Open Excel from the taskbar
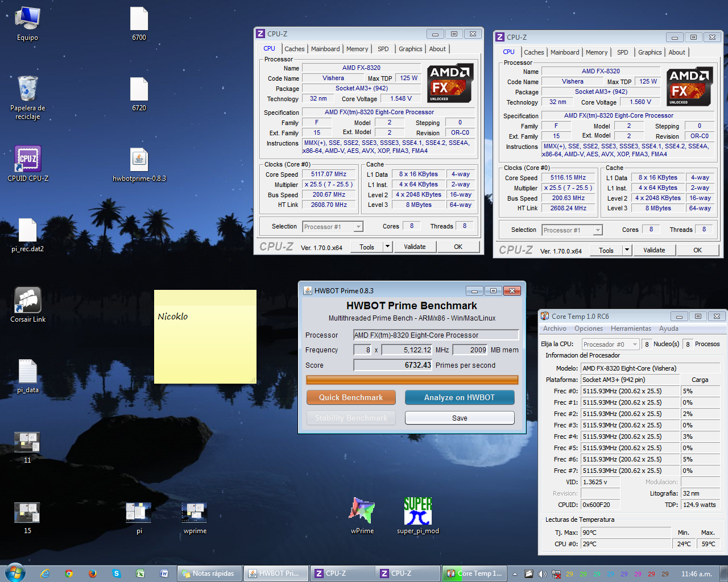The height and width of the screenshot is (582, 728). point(140,573)
